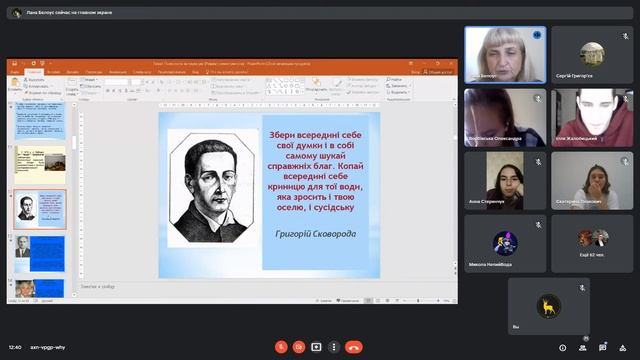Click the Paste clipboard icon
The image size is (640, 360).
point(15,82)
